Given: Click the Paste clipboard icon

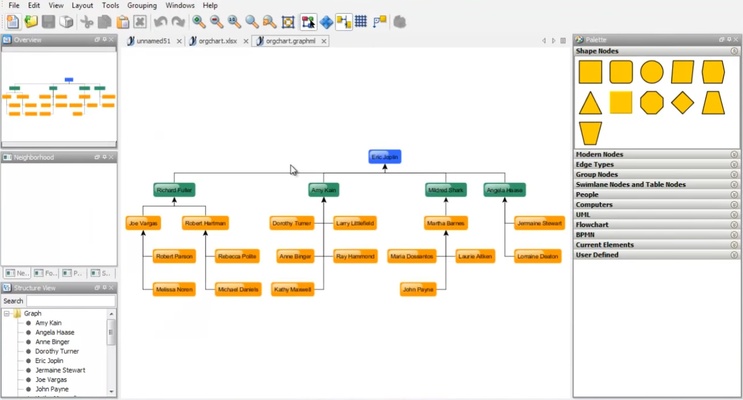Looking at the screenshot, I should tap(122, 22).
